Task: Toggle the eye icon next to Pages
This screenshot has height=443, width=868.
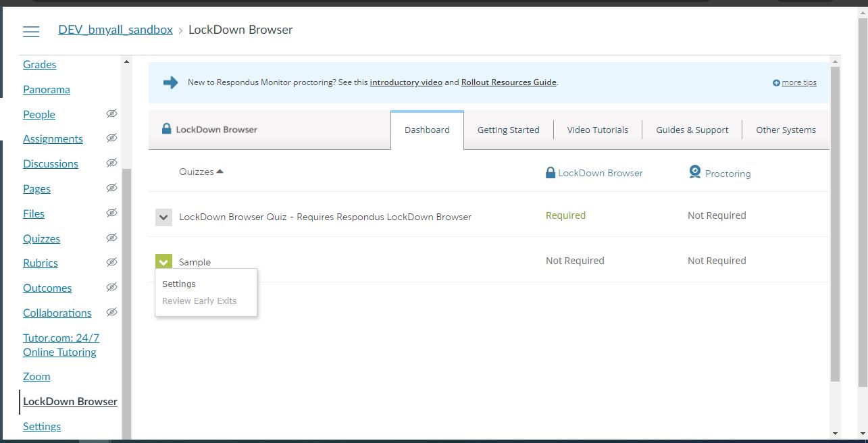Action: [x=112, y=188]
